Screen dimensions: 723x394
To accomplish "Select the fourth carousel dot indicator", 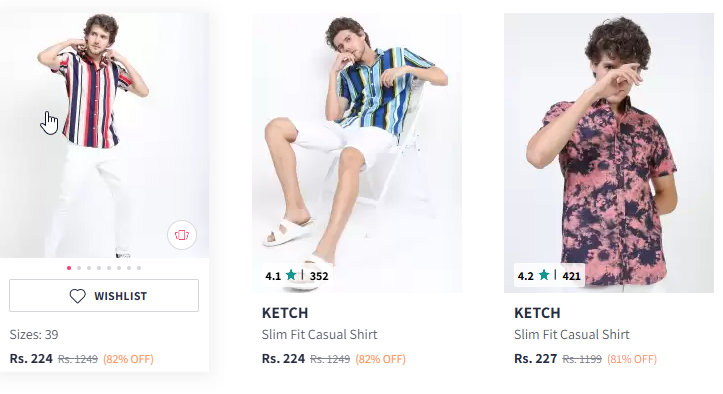I will [x=99, y=268].
